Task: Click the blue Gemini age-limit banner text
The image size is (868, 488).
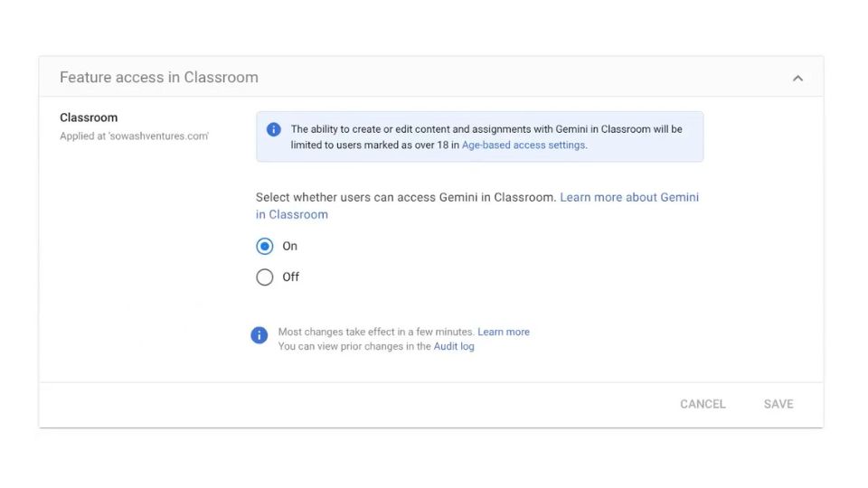Action: click(486, 129)
